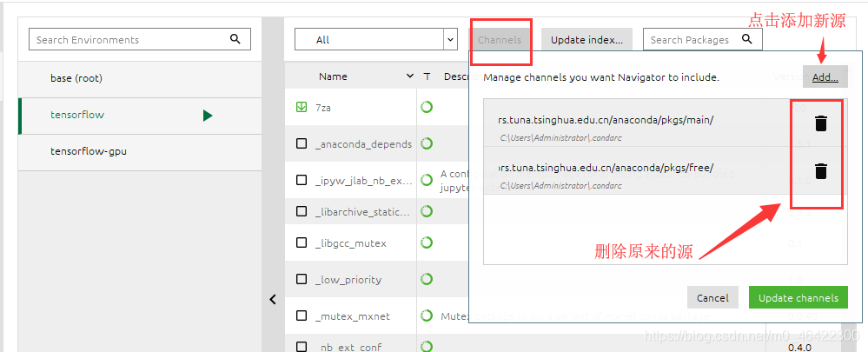Select the base (root) environment
Screen dimensions: 868x352
click(x=140, y=78)
